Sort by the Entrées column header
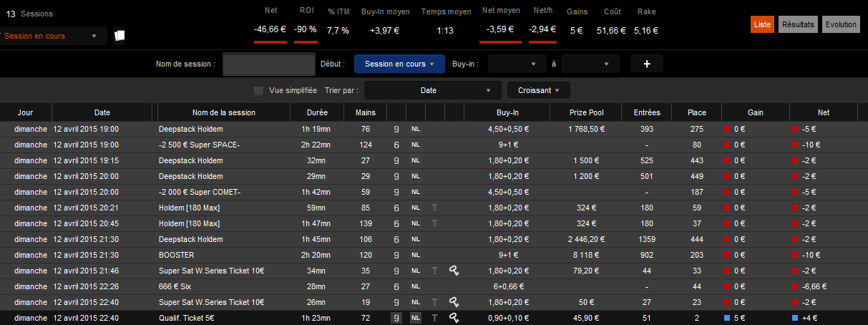The height and width of the screenshot is (325, 868). click(x=647, y=112)
